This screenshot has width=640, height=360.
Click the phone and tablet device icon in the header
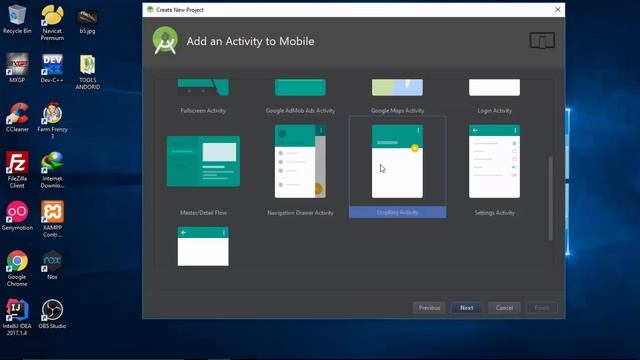542,40
